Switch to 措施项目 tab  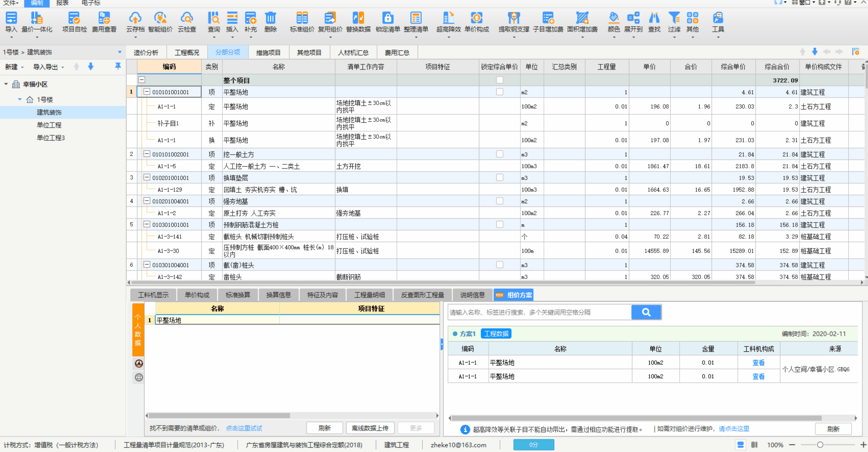tap(268, 53)
